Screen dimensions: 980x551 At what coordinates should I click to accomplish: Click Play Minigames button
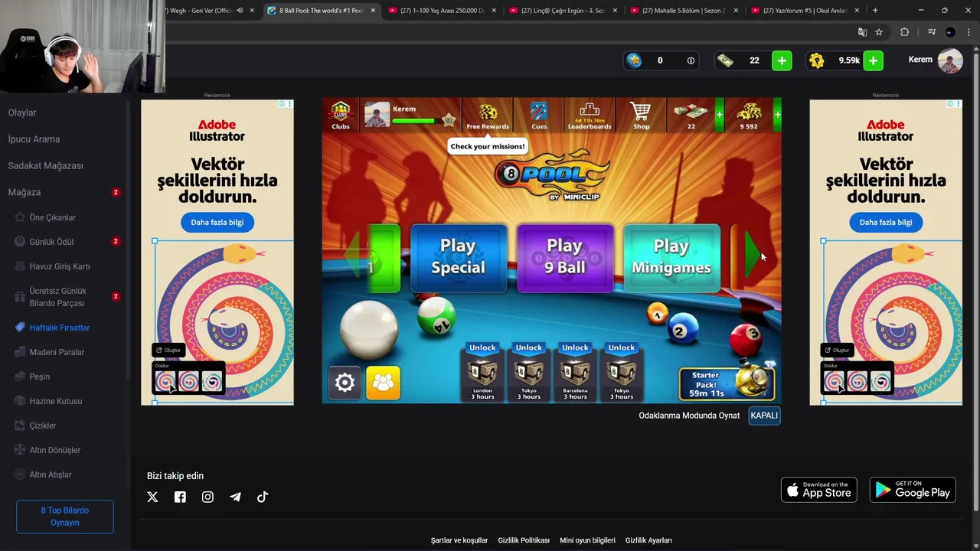[x=671, y=257]
